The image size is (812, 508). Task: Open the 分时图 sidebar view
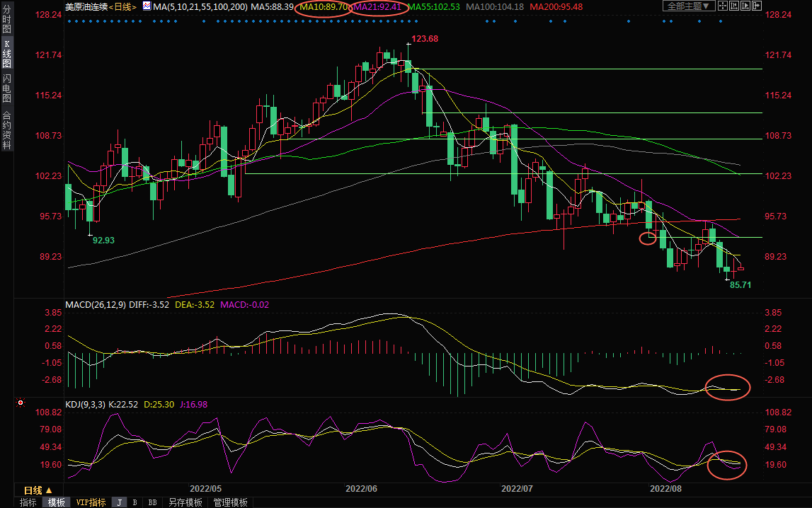coord(6,24)
